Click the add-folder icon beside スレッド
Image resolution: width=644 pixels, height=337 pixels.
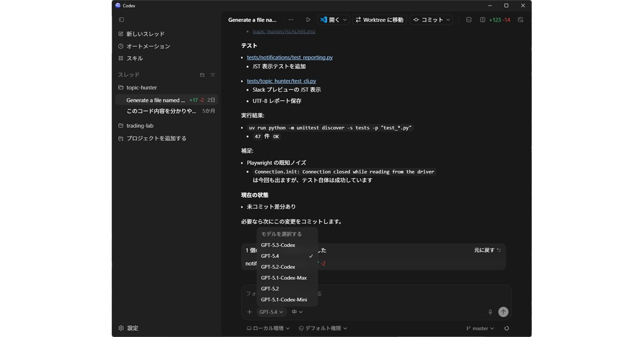(202, 75)
